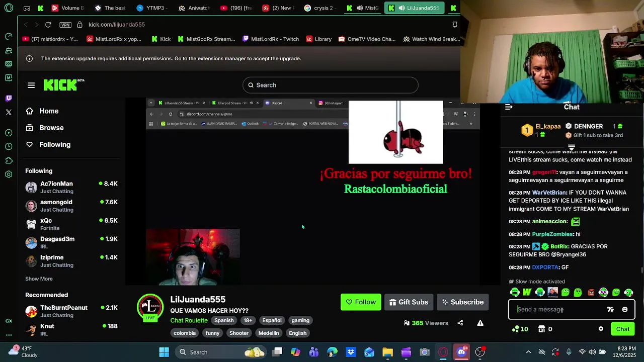Switch to the crysis 2 browser tab
This screenshot has width=644, height=362.
(319, 8)
